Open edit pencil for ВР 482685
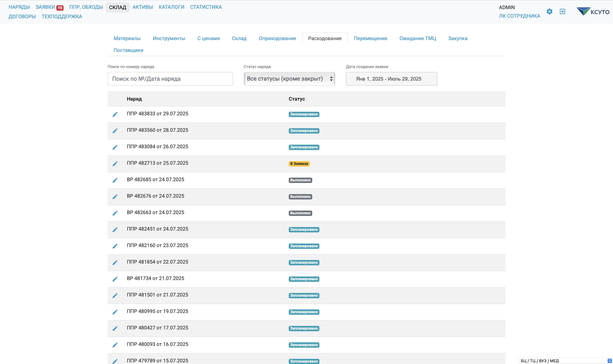 (115, 180)
